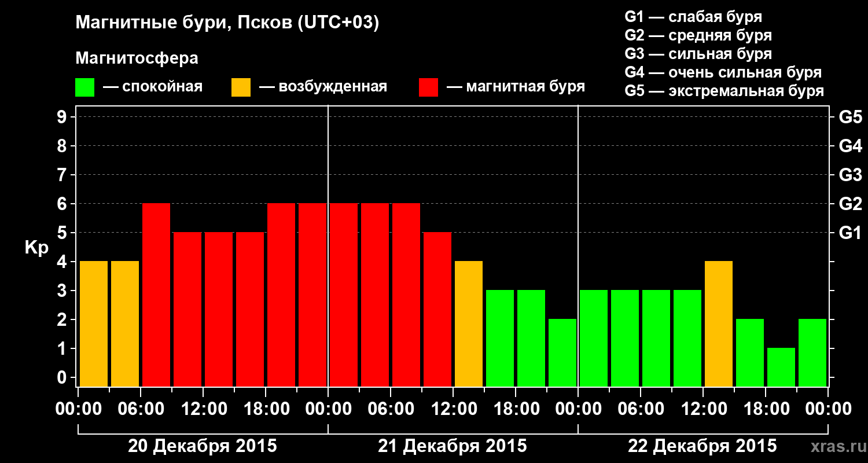Viewport: 868px width, 463px height.
Task: Click the green 'спокойная' legend swatch
Action: (84, 87)
